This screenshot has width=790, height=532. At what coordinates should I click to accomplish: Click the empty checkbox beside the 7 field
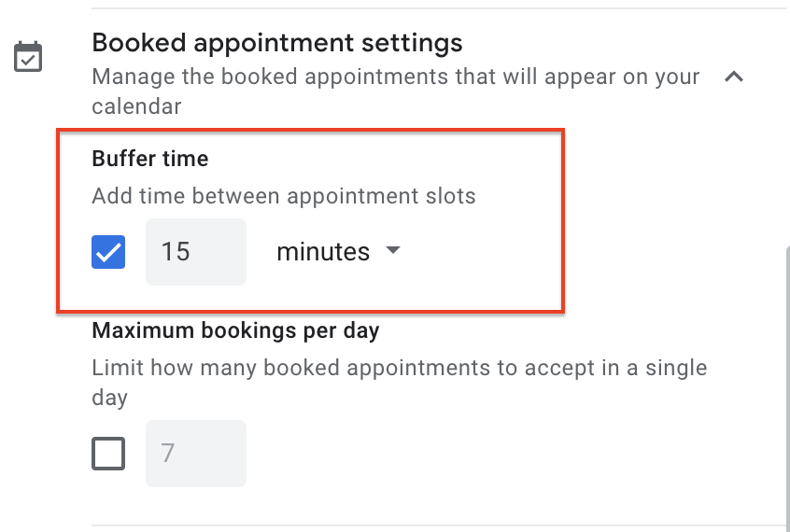click(x=108, y=454)
